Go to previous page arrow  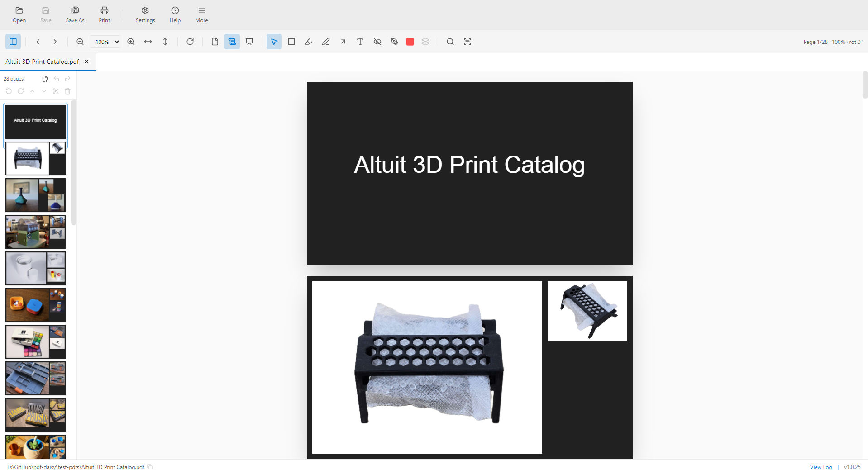click(x=38, y=42)
